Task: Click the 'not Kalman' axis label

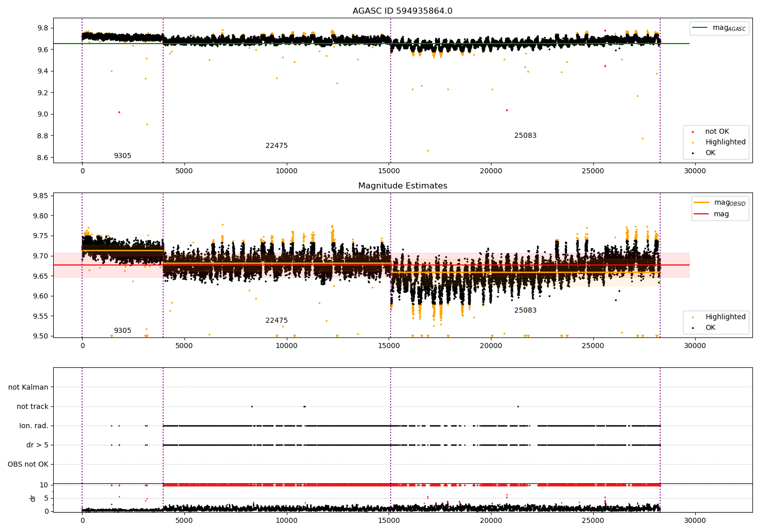Action: 28,388
